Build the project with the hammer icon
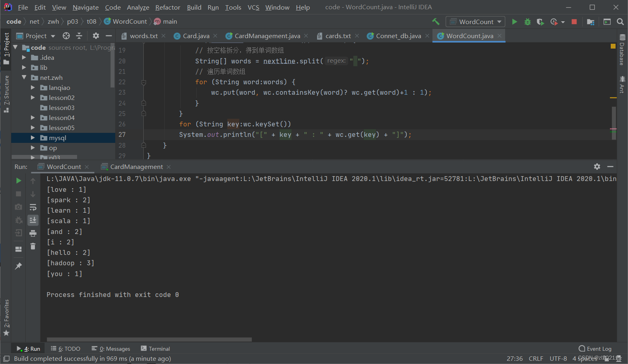The image size is (628, 364). point(436,22)
